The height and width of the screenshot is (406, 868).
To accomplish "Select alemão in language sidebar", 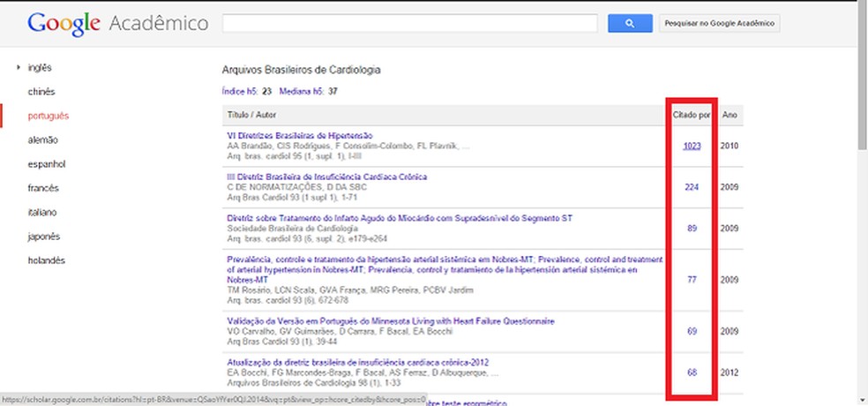I will click(x=42, y=139).
